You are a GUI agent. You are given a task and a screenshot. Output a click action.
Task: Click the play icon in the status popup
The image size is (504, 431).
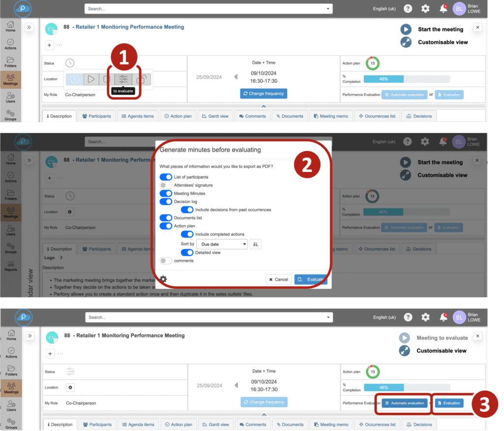91,79
